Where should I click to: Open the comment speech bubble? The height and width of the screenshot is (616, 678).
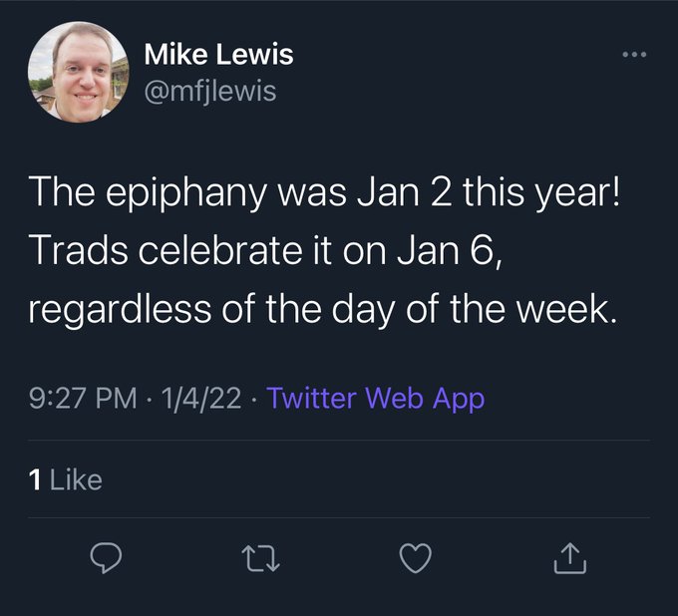(106, 557)
